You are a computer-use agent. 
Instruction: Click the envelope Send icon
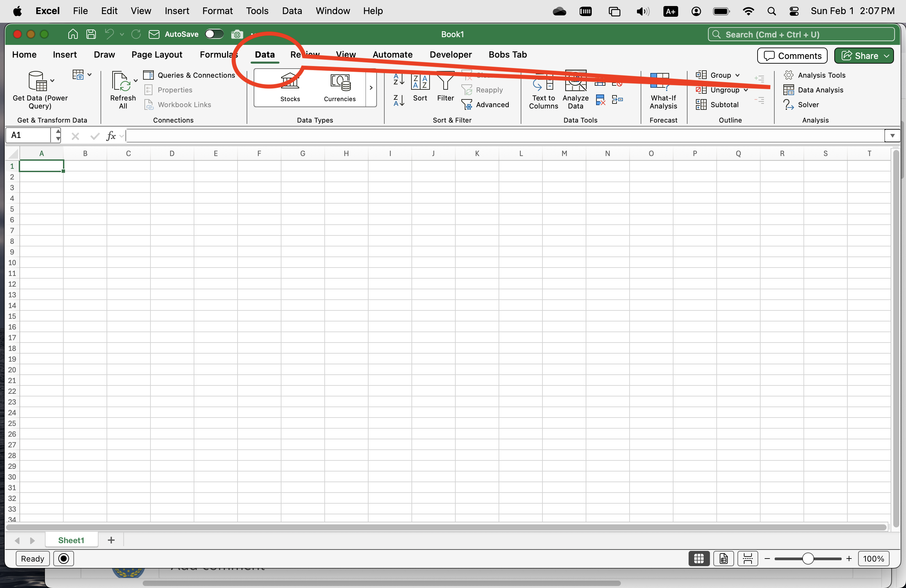tap(154, 34)
